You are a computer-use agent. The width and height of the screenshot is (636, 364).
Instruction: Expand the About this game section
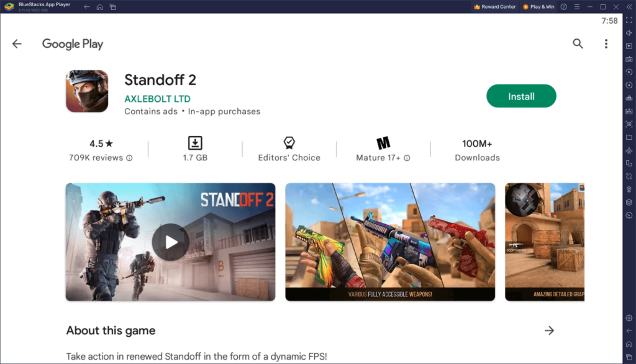click(549, 330)
